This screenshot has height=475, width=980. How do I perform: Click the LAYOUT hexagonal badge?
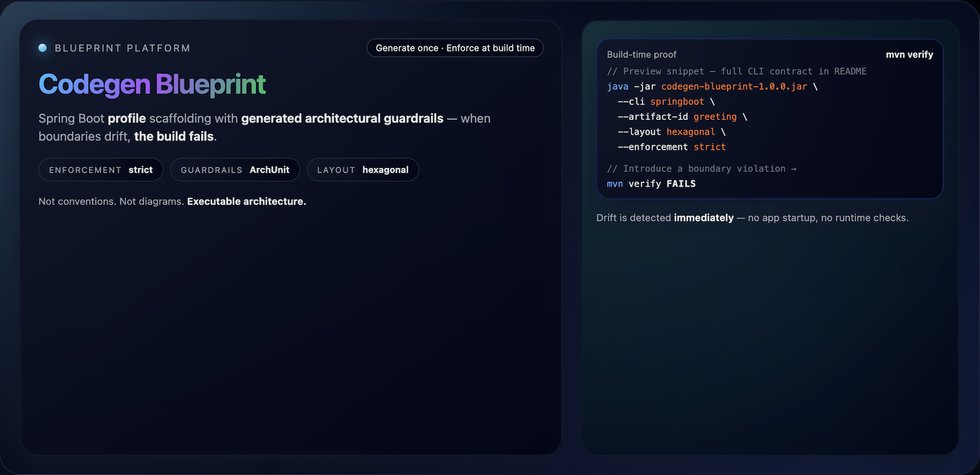tap(362, 170)
